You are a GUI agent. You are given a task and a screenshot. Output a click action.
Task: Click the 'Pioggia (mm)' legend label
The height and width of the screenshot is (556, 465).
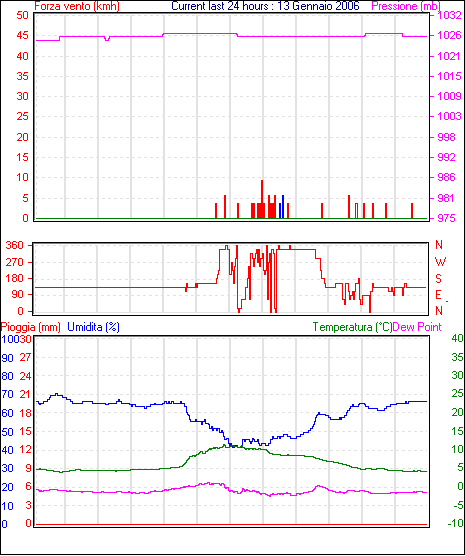pyautogui.click(x=31, y=327)
